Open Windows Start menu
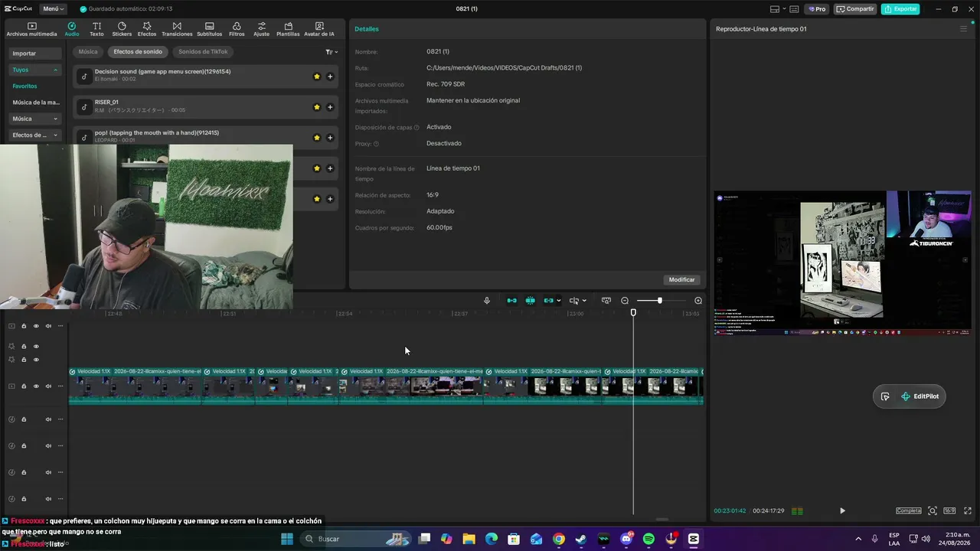 tap(287, 539)
